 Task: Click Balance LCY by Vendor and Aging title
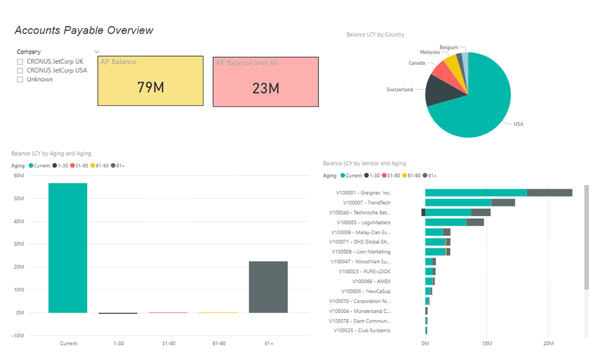365,163
